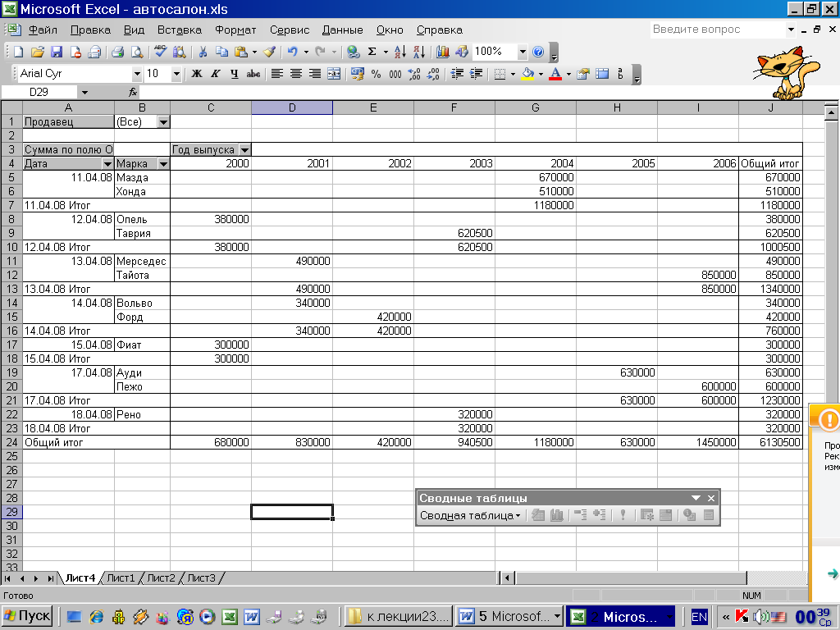Type a question in the Введите вопрос box
This screenshot has height=630, width=840.
click(717, 30)
